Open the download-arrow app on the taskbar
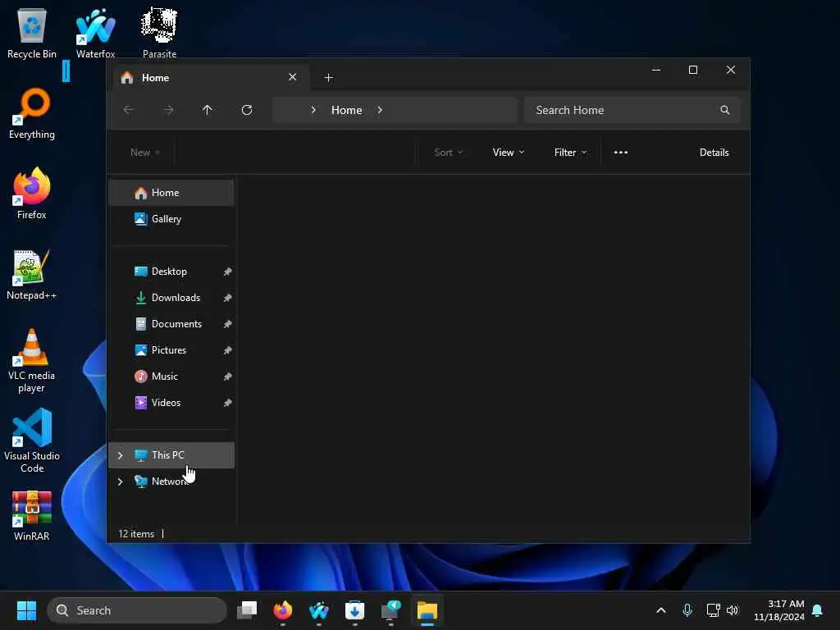This screenshot has width=840, height=630. coord(354,610)
